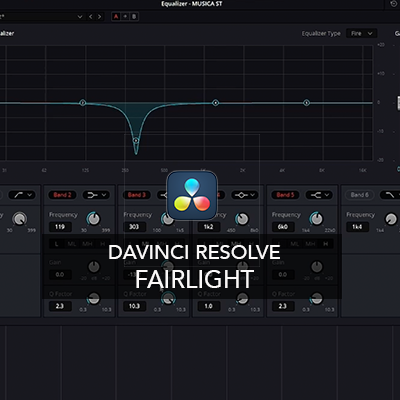Click Band 2 frequency field 119

click(x=60, y=227)
